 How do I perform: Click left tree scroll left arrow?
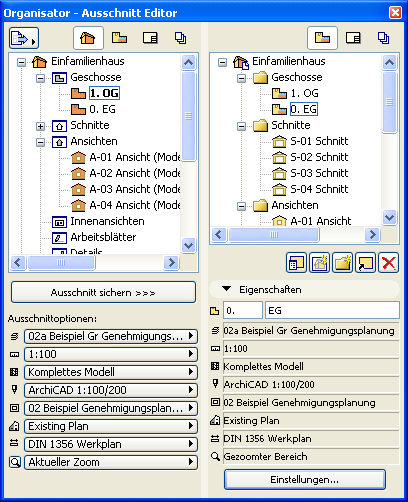pos(18,263)
